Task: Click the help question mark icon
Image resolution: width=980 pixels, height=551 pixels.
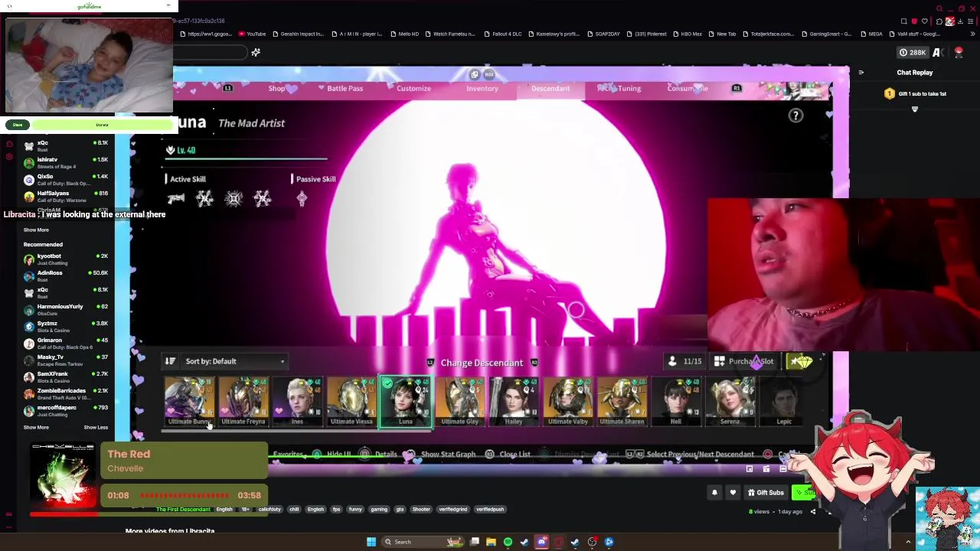Action: [795, 116]
